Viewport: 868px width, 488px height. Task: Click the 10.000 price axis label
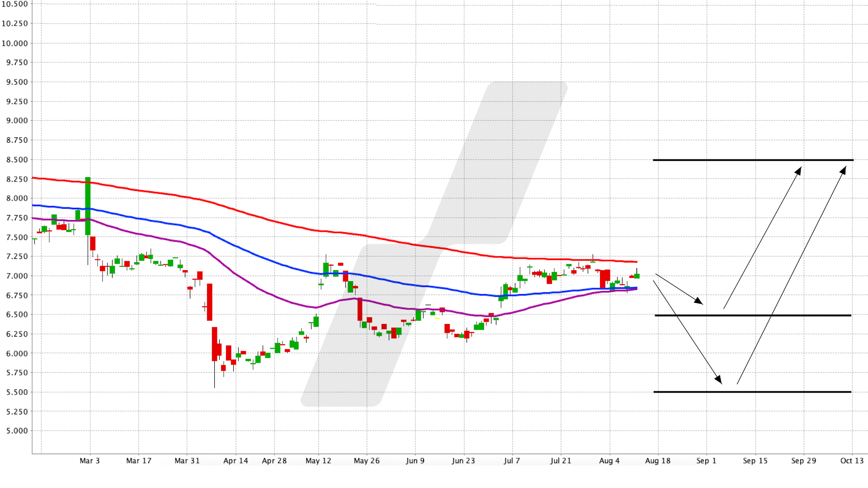coord(15,43)
